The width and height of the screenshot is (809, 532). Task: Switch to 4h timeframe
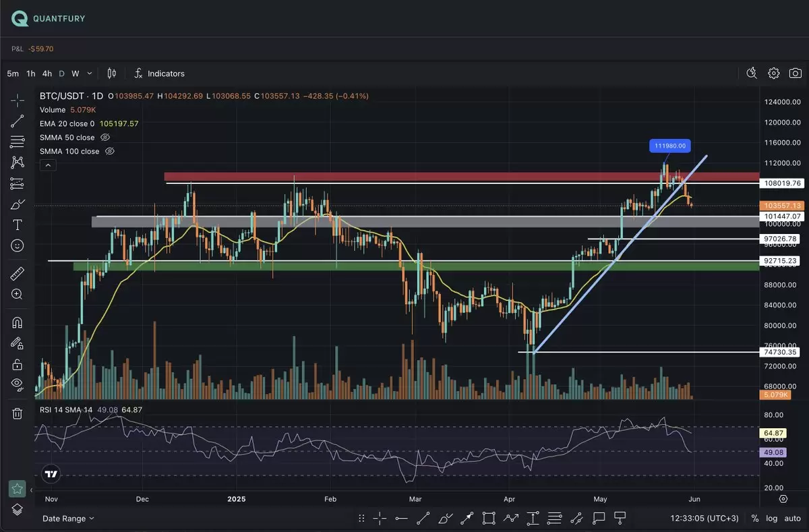tap(47, 73)
